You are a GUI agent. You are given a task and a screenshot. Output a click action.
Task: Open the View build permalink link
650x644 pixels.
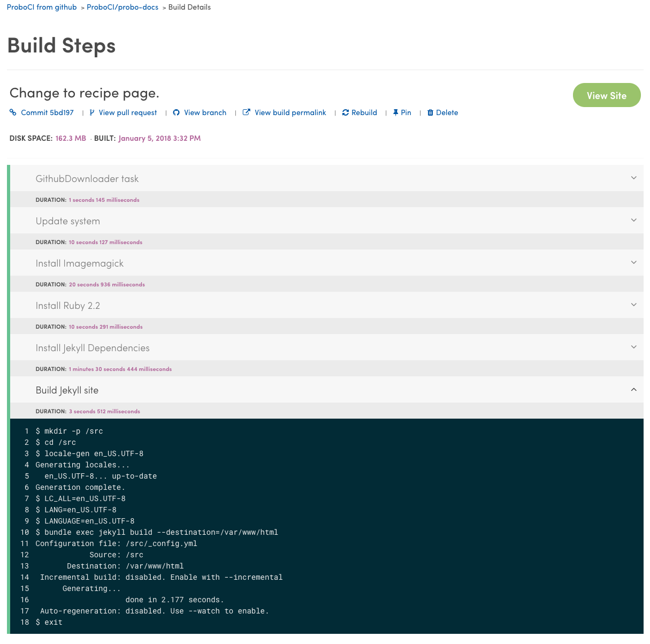tap(290, 112)
